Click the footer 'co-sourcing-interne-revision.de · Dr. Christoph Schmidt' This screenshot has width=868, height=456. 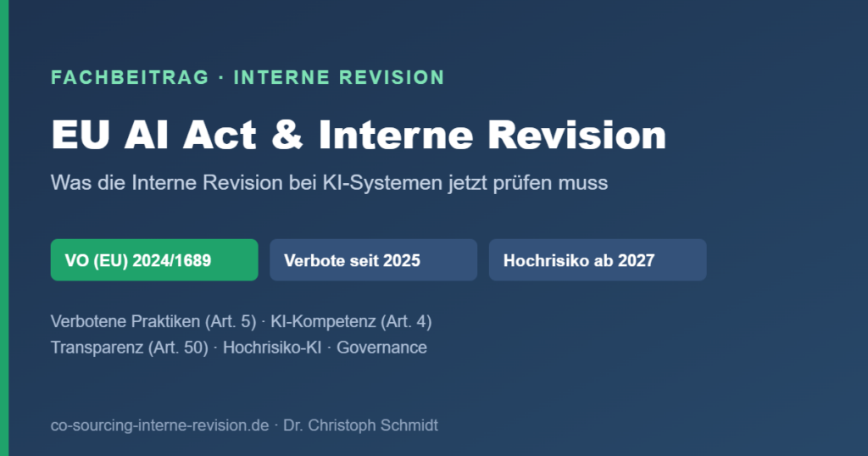pyautogui.click(x=244, y=425)
